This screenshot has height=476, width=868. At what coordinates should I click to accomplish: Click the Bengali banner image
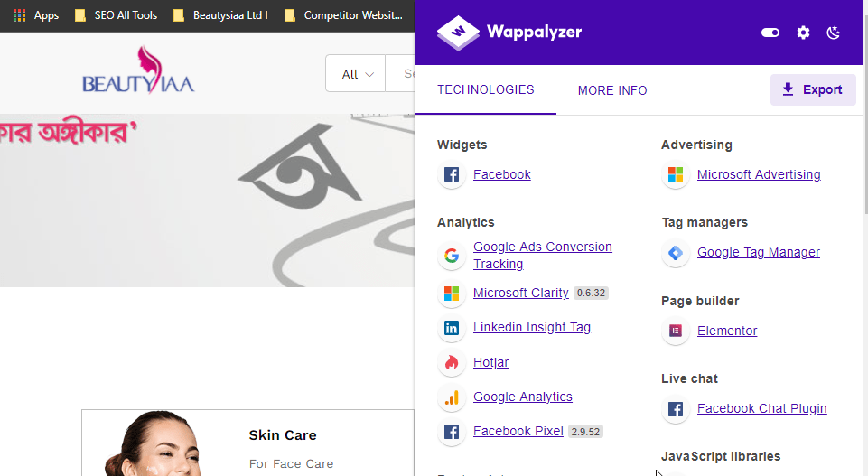pyautogui.click(x=208, y=201)
